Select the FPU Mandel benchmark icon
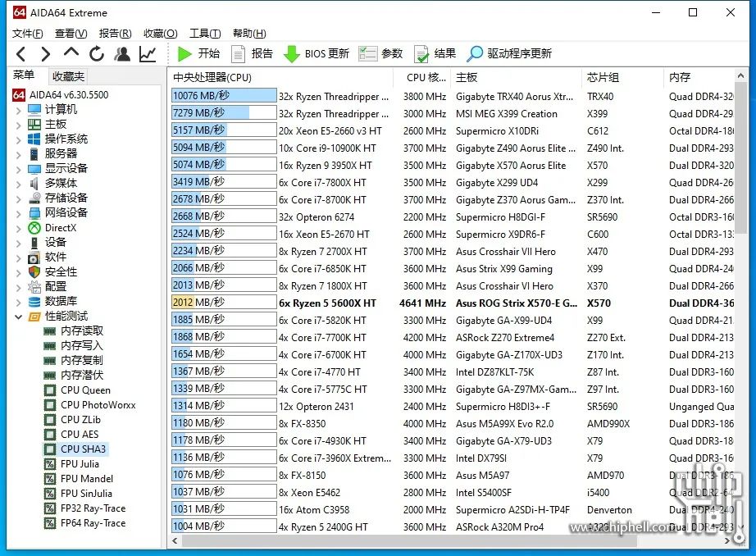Image resolution: width=756 pixels, height=556 pixels. pyautogui.click(x=50, y=479)
